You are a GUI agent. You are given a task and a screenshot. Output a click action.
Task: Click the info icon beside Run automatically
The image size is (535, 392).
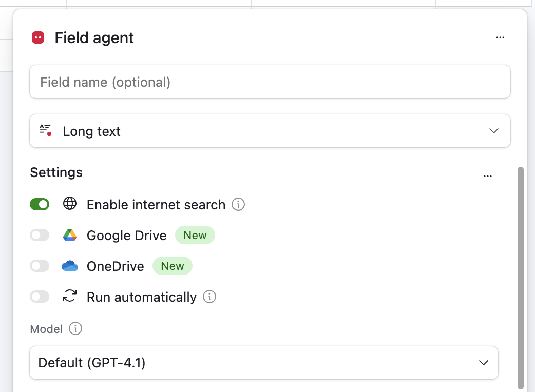[x=209, y=297]
